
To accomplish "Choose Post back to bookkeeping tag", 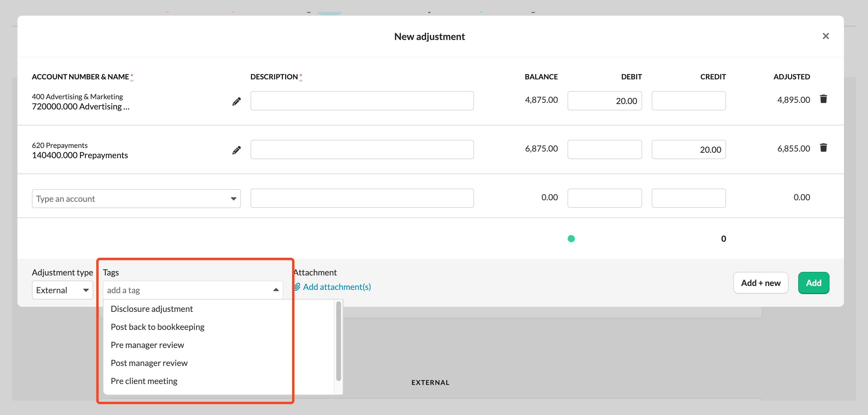I will tap(157, 327).
